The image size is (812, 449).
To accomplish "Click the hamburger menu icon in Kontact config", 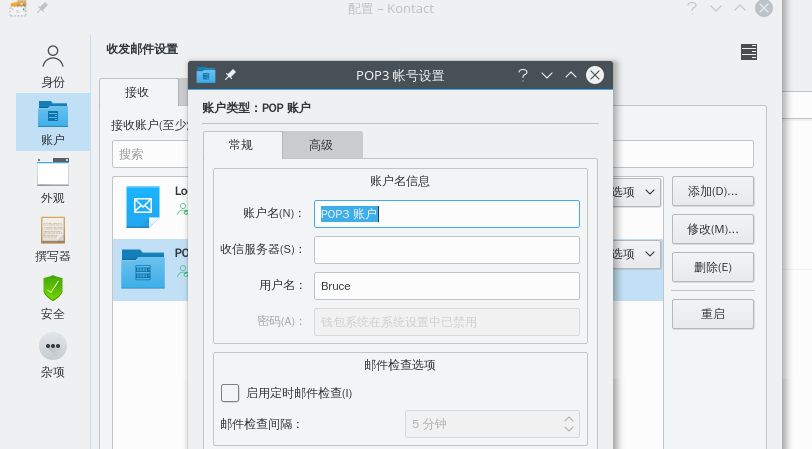I will click(748, 52).
